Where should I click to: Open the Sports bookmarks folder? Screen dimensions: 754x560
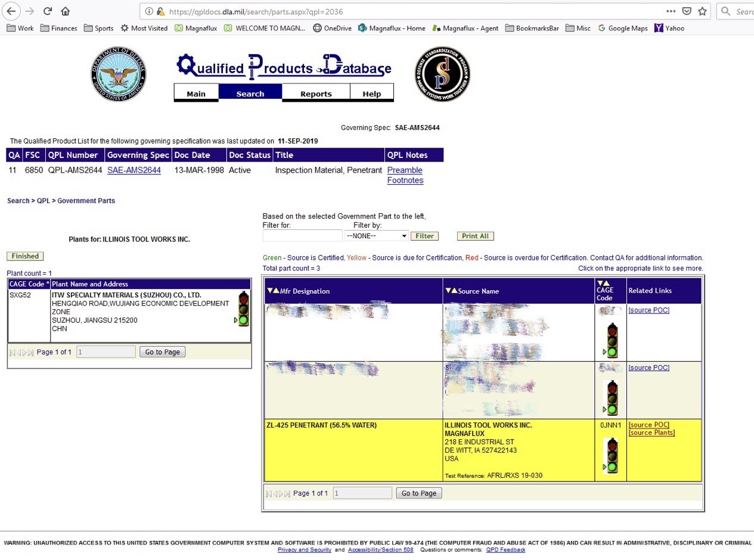[99, 28]
